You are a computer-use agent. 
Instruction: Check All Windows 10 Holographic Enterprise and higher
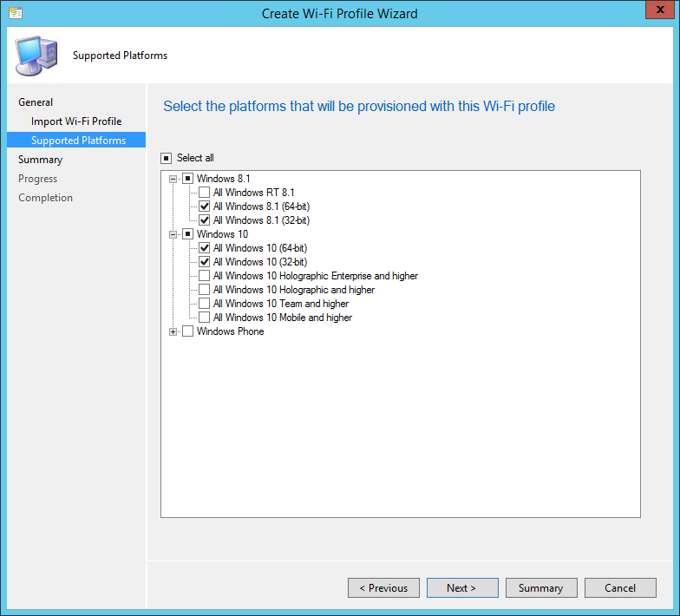(x=205, y=276)
